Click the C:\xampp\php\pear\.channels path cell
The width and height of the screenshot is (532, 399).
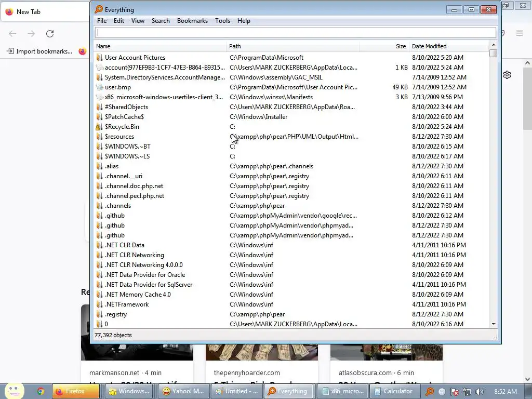271,166
